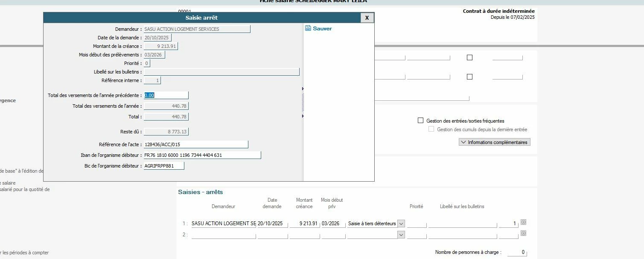Viewport: 644px width, 259px height.
Task: Click the Iban de l'organisme débiteur field
Action: [x=202, y=155]
